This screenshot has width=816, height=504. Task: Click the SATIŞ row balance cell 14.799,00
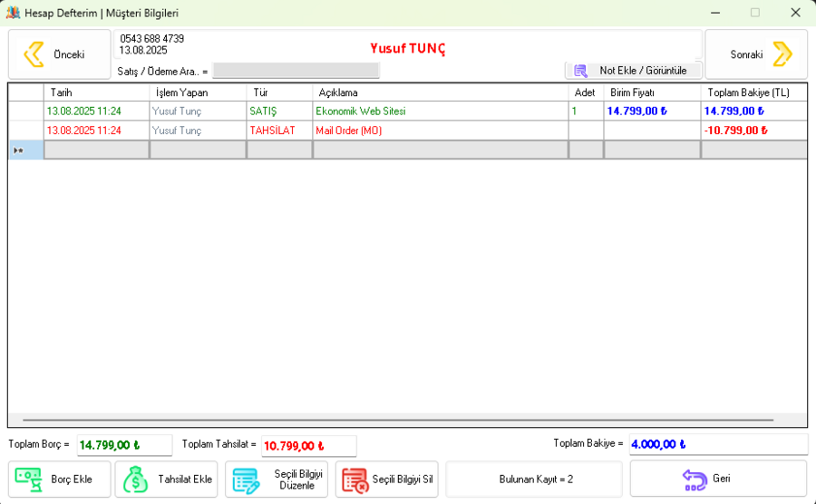coord(754,111)
